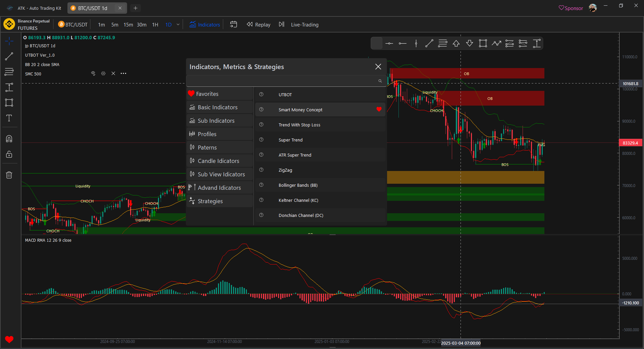Expand the timeframe dropdown arrow next to 1D

pyautogui.click(x=178, y=24)
